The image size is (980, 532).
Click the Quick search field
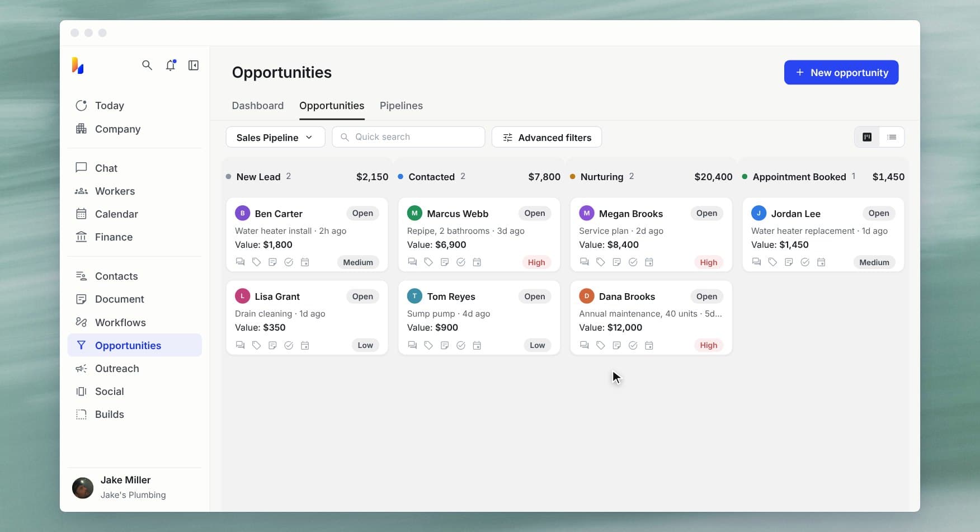click(x=408, y=137)
